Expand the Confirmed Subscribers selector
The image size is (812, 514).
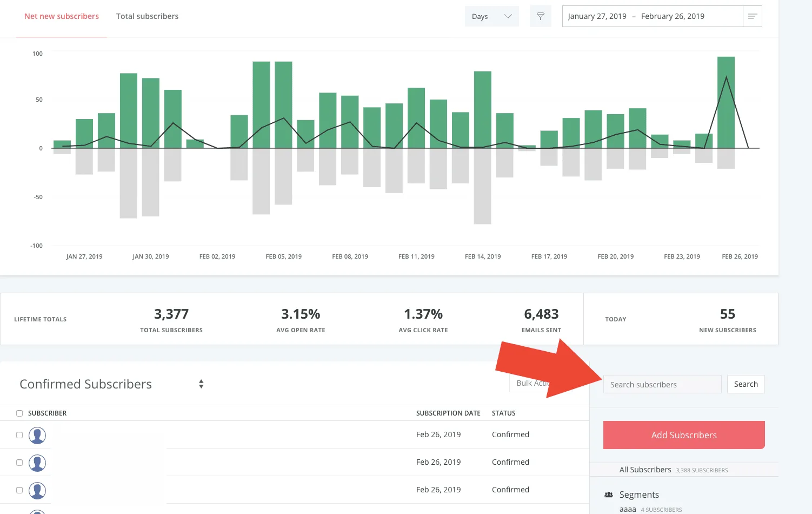pos(201,384)
